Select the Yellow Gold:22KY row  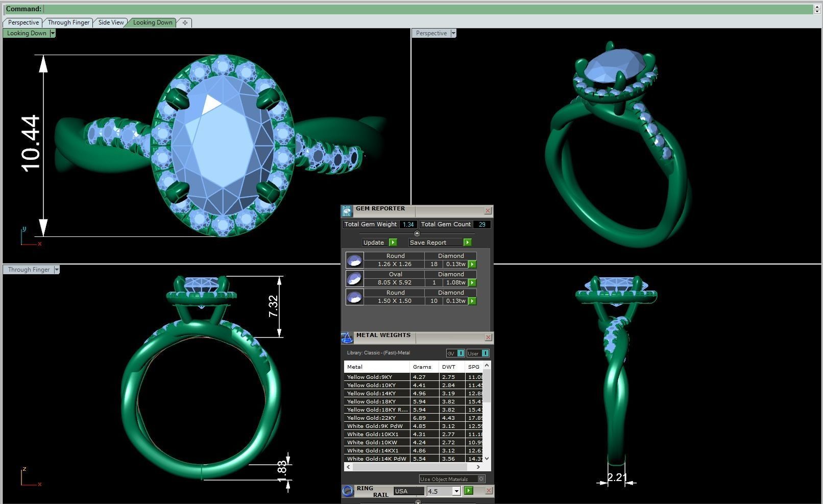(x=414, y=418)
